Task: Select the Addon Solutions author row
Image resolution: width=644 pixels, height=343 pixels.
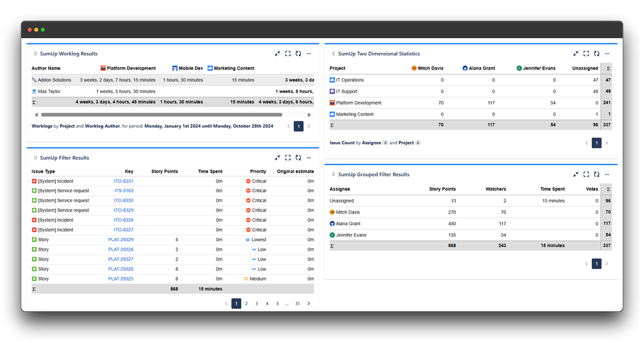Action: 173,80
